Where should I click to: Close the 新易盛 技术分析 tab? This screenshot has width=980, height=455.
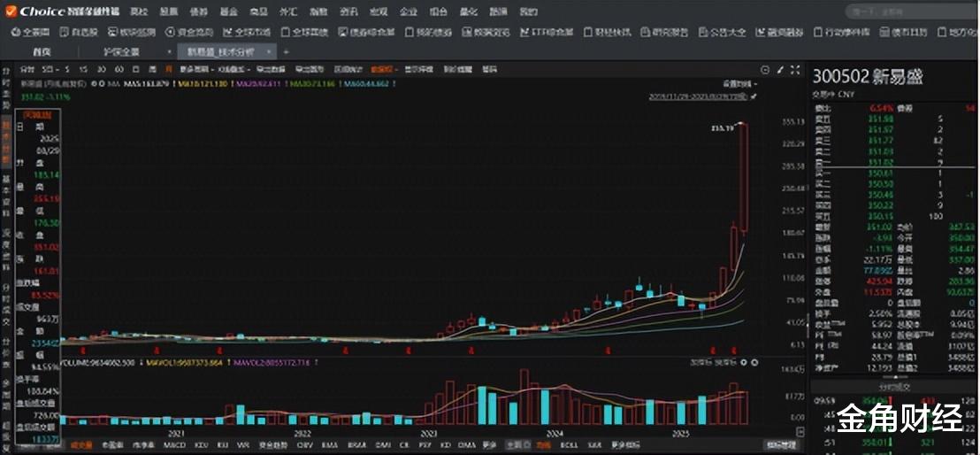267,52
